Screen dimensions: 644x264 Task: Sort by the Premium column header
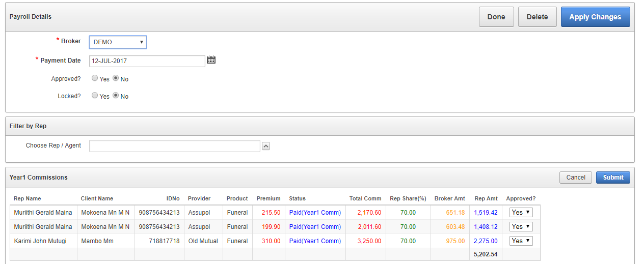tap(268, 198)
